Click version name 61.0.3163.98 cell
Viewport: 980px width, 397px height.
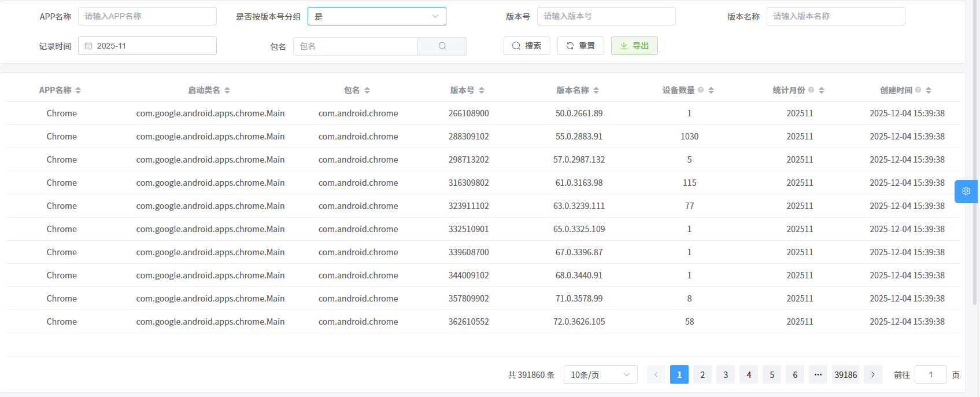579,183
